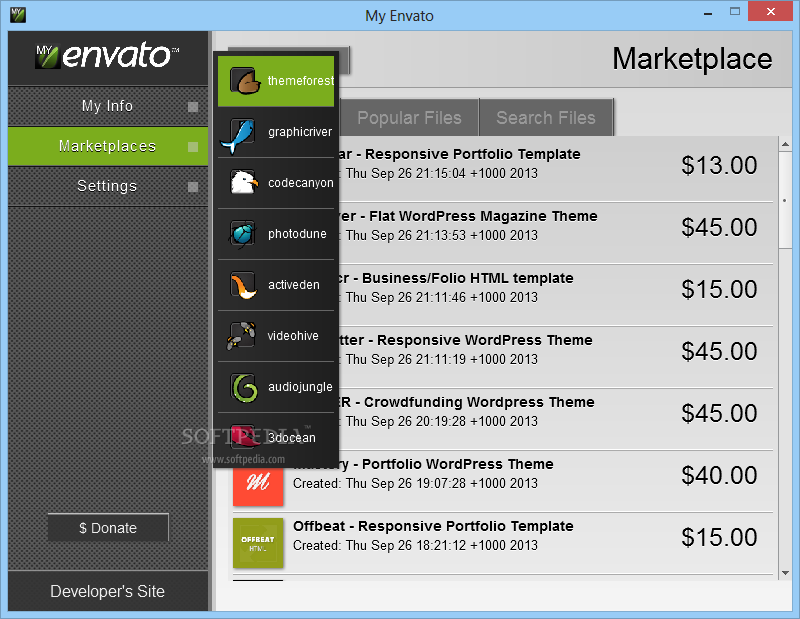Image resolution: width=800 pixels, height=619 pixels.
Task: Choose the themeforest label in dropdown
Action: (301, 81)
